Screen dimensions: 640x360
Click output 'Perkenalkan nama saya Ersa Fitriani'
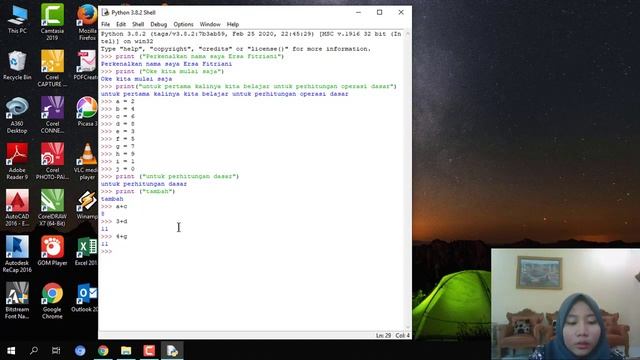pos(166,64)
